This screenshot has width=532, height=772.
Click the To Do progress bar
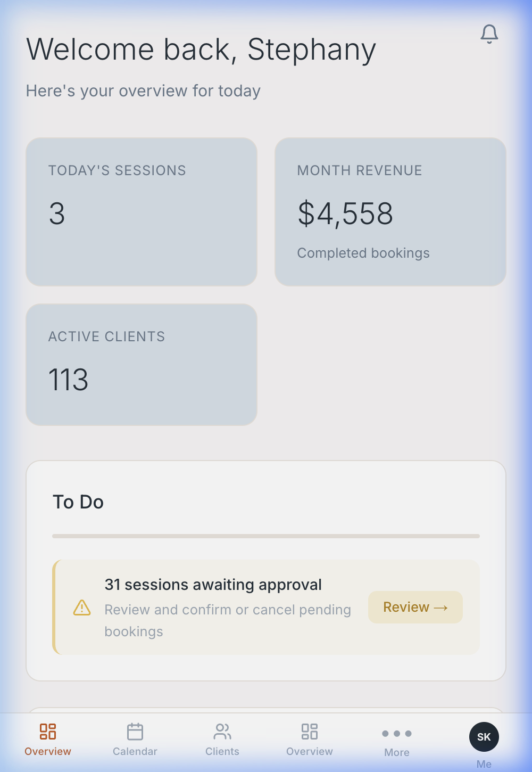[266, 536]
